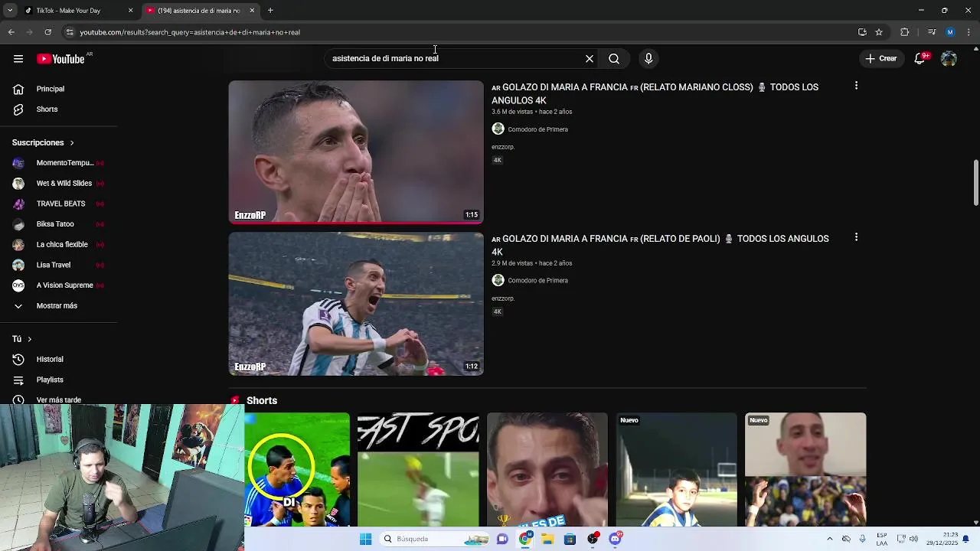
Task: Open Chrome from the taskbar
Action: coord(525,539)
